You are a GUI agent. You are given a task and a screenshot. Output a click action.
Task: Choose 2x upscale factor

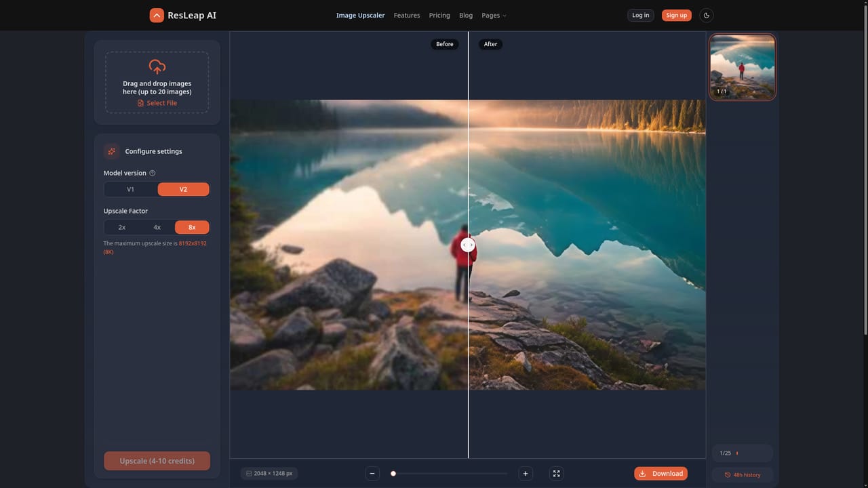click(x=122, y=227)
